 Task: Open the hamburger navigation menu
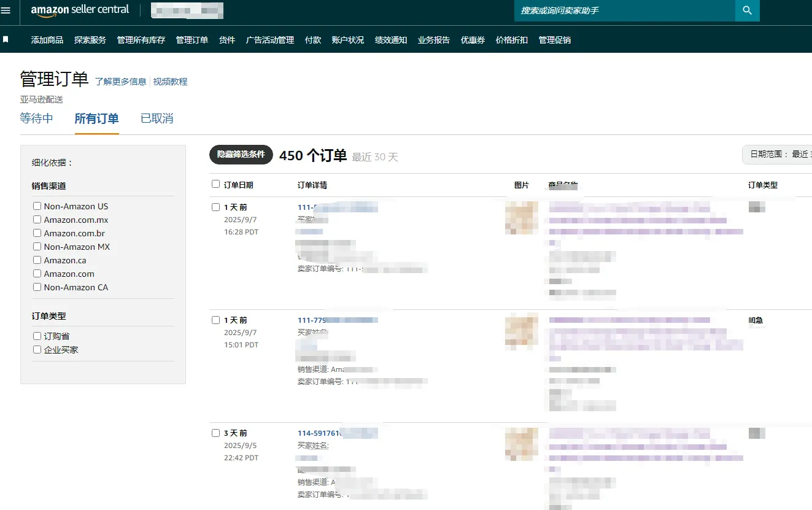(6, 10)
